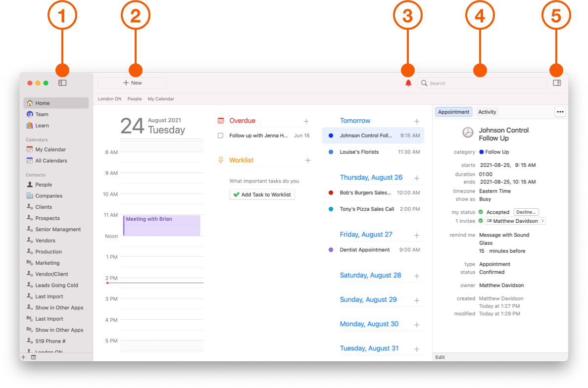588x388 pixels.
Task: Open My Calendar in the sidebar
Action: point(50,149)
